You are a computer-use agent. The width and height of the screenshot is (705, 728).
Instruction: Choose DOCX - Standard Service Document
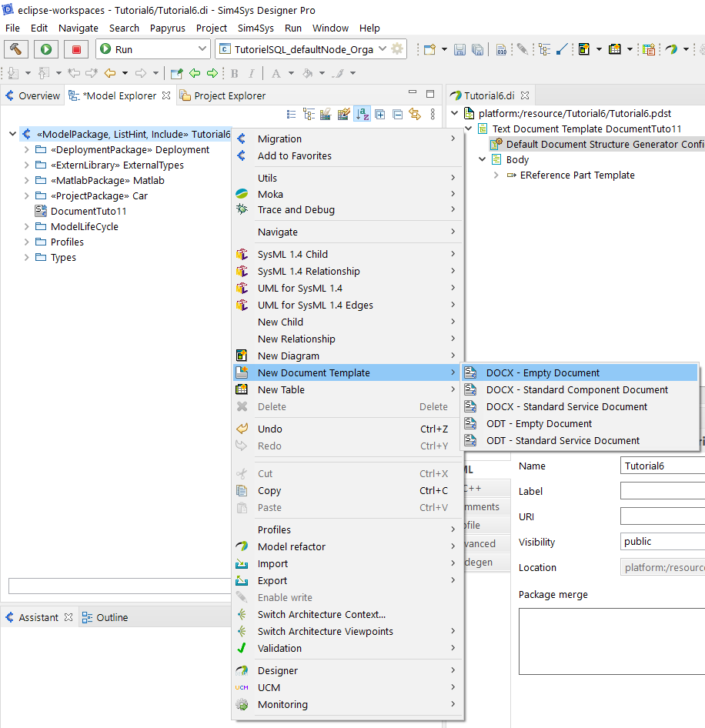click(580, 407)
